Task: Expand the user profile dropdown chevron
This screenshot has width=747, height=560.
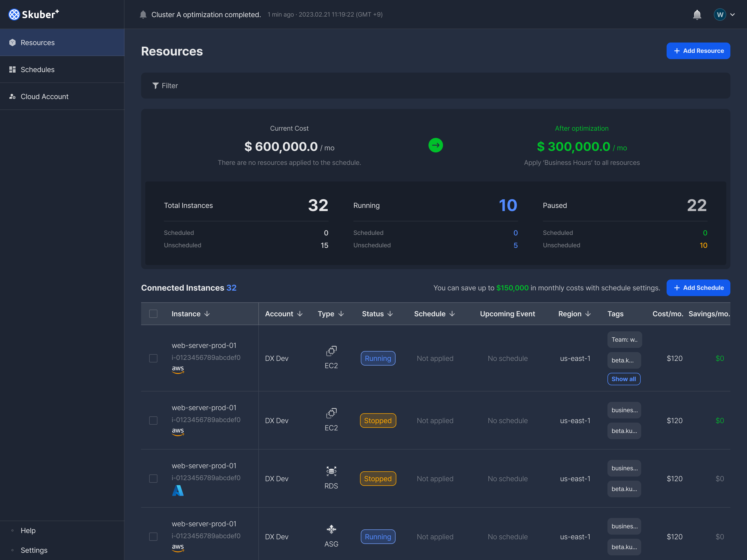Action: click(732, 15)
